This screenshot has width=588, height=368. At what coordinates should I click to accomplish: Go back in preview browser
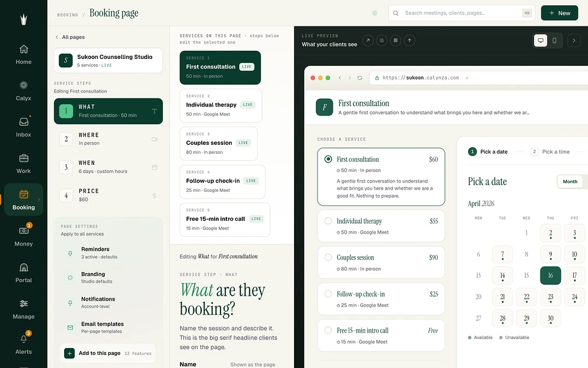339,78
